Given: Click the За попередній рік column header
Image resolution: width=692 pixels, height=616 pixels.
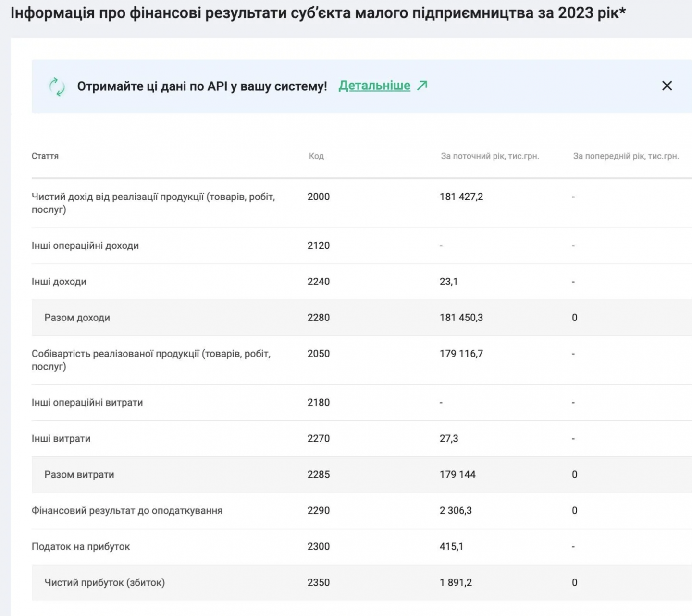Looking at the screenshot, I should [626, 156].
